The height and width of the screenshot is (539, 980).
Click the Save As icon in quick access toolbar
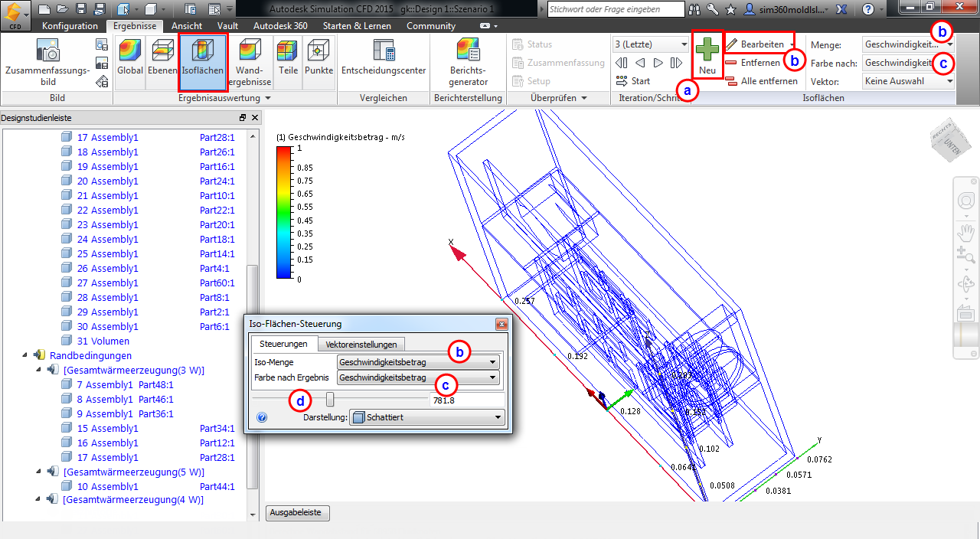point(100,9)
